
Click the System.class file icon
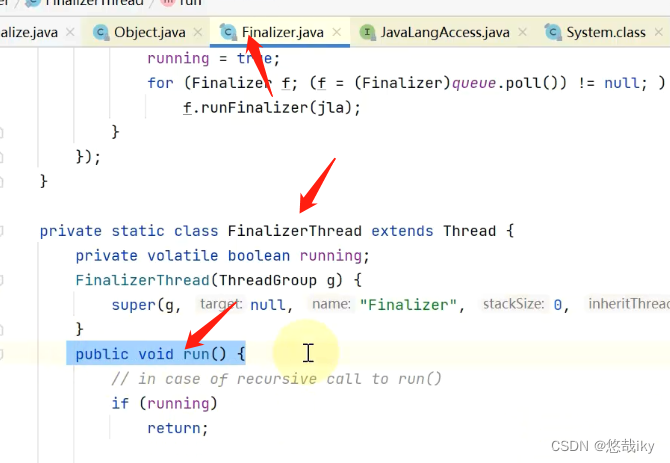553,32
